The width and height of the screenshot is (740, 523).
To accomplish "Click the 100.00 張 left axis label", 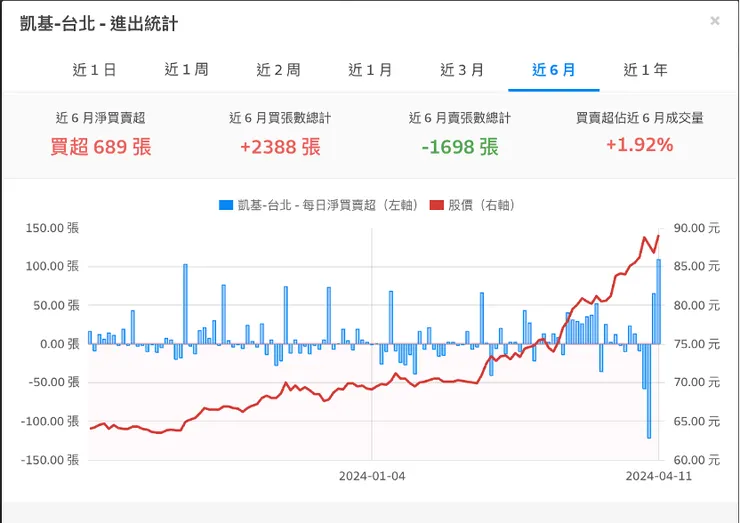I will 52,266.
